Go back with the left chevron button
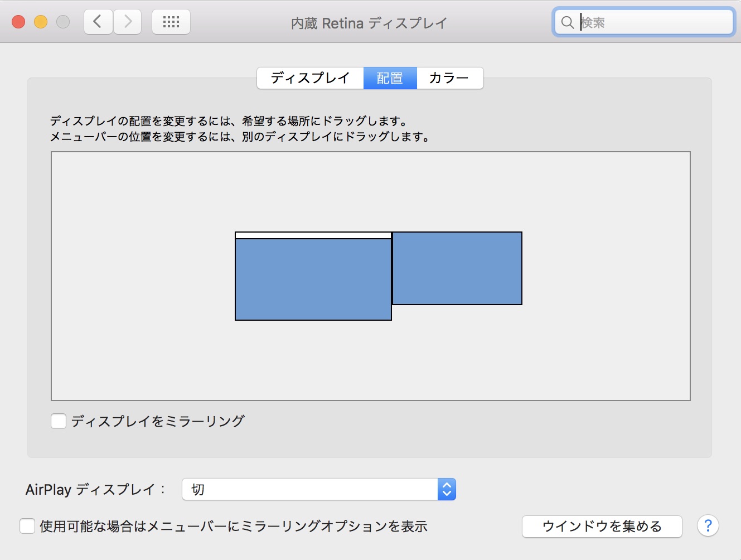The height and width of the screenshot is (560, 741). coord(98,22)
